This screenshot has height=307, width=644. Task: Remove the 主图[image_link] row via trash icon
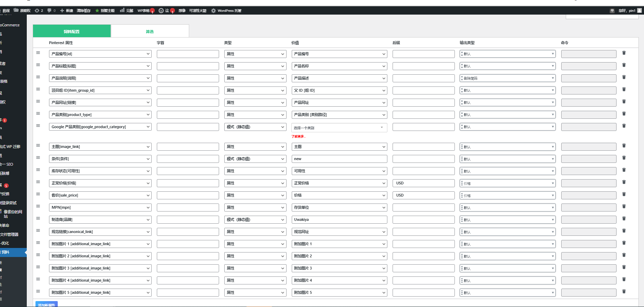click(624, 146)
